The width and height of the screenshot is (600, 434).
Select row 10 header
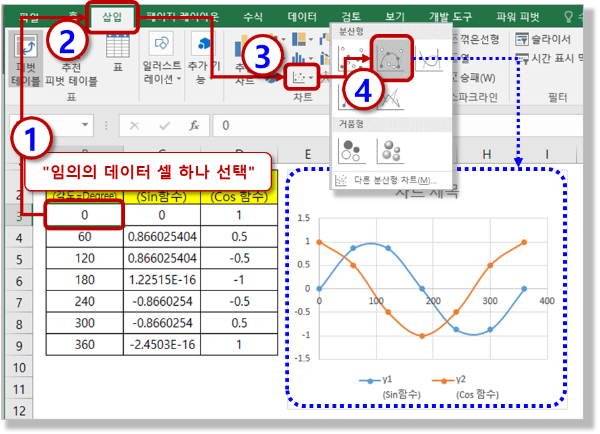pos(19,368)
